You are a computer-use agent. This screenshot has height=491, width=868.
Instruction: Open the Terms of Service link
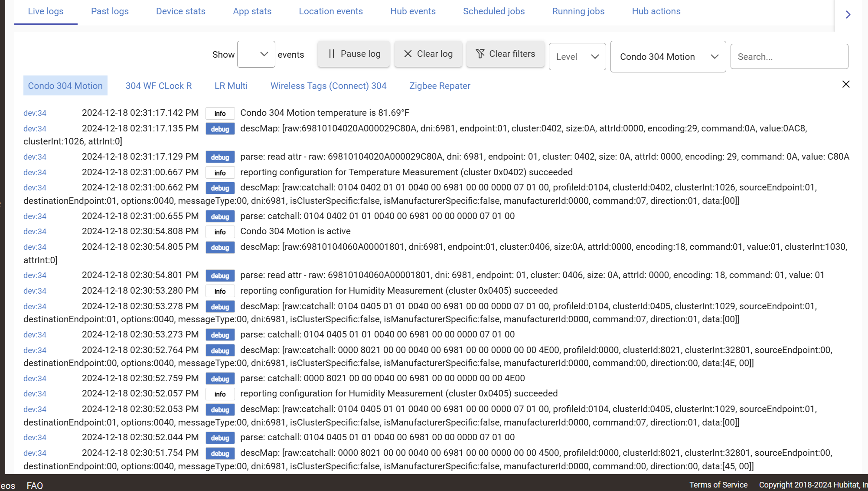[x=718, y=485]
